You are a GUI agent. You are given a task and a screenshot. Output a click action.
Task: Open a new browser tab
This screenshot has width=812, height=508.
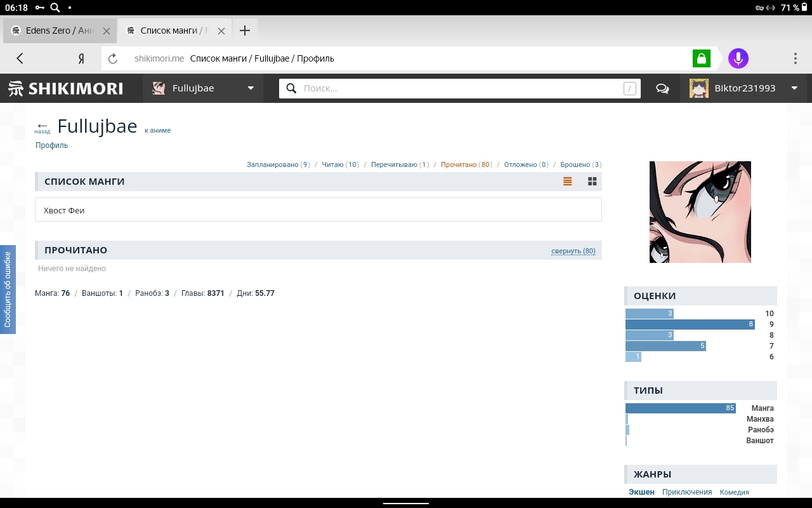pyautogui.click(x=245, y=30)
